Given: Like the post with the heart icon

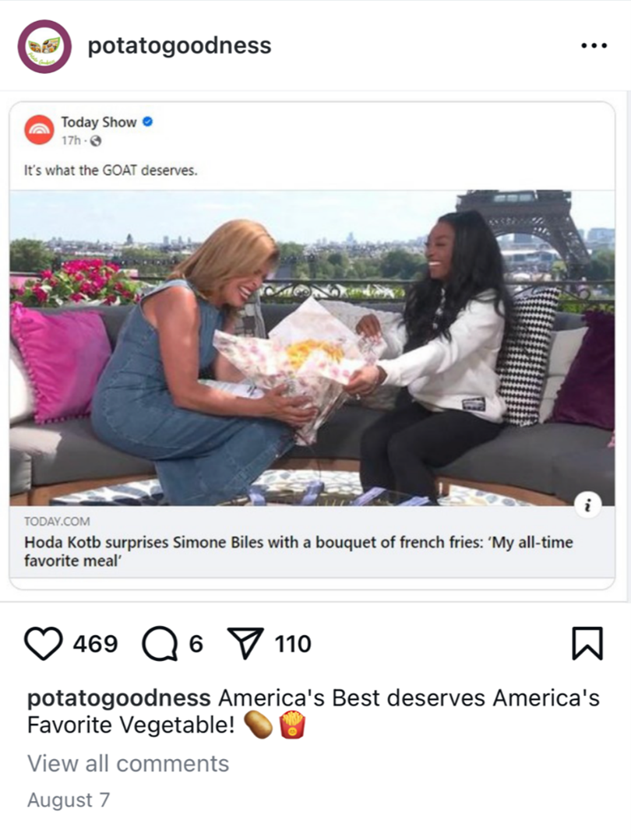Looking at the screenshot, I should point(44,643).
